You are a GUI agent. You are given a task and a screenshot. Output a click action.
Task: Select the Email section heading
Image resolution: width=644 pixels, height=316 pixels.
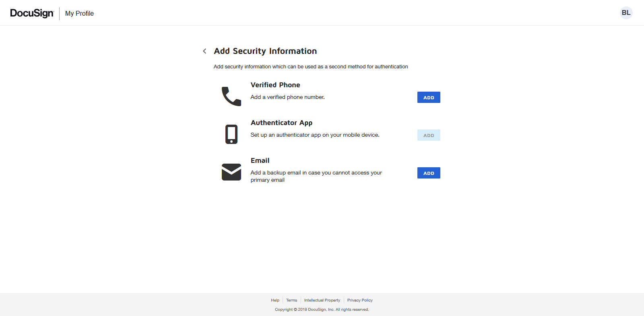tap(260, 160)
